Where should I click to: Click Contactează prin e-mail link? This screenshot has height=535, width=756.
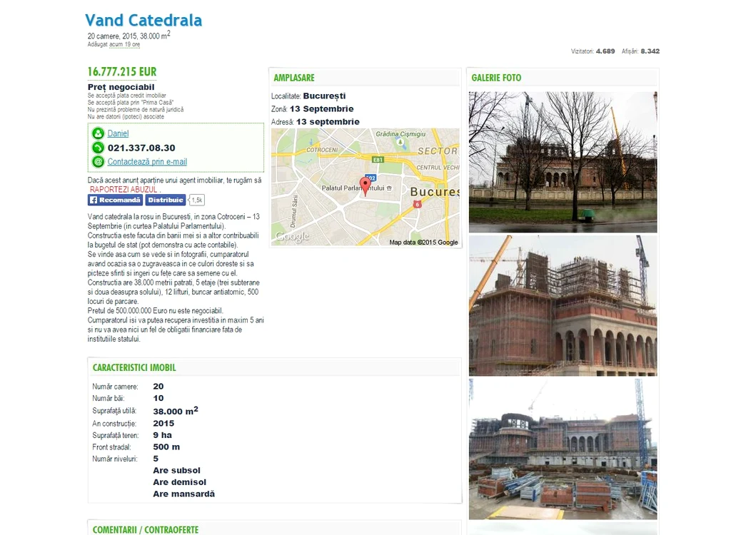pyautogui.click(x=147, y=162)
